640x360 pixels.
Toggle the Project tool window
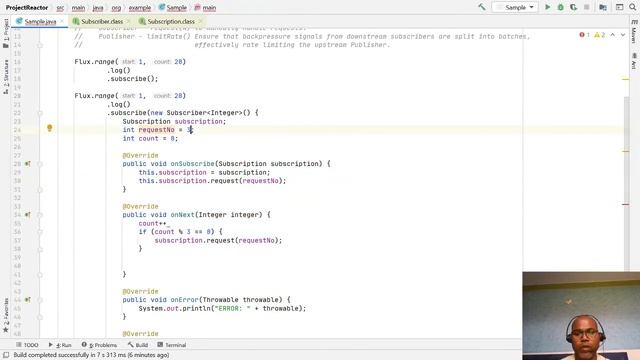coord(6,33)
